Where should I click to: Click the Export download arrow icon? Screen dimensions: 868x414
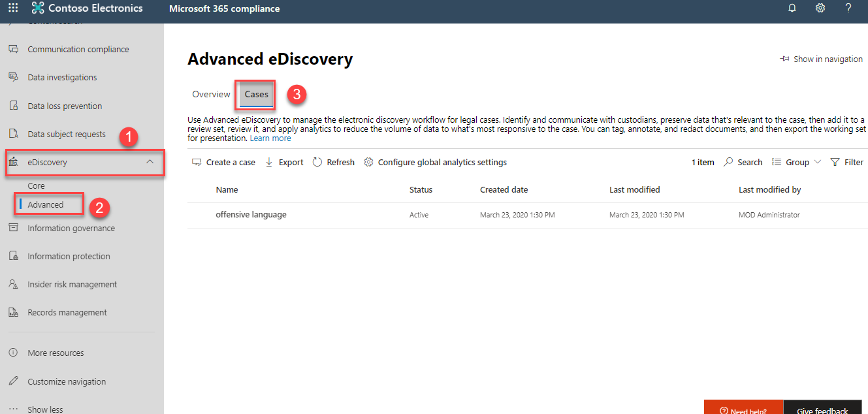269,162
